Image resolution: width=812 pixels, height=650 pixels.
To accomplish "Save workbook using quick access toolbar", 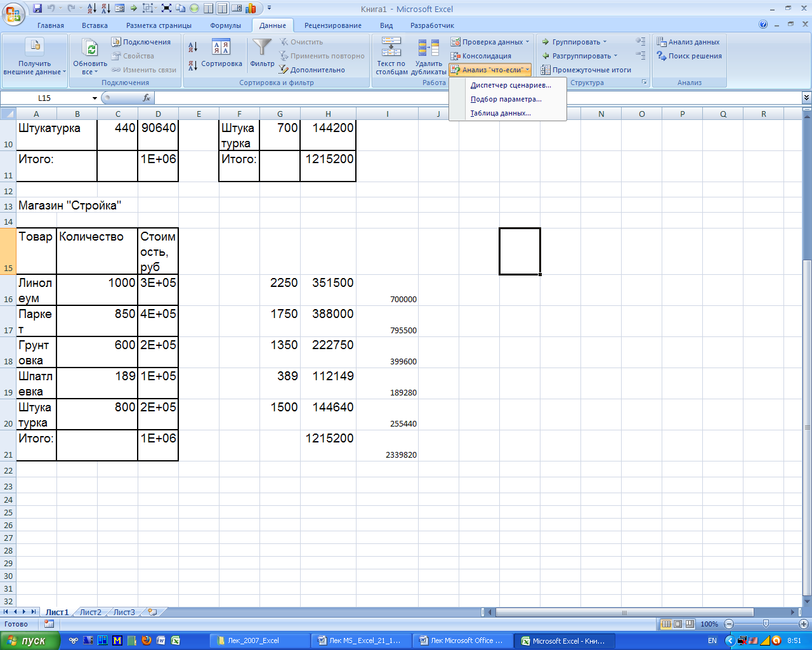I will pyautogui.click(x=37, y=8).
